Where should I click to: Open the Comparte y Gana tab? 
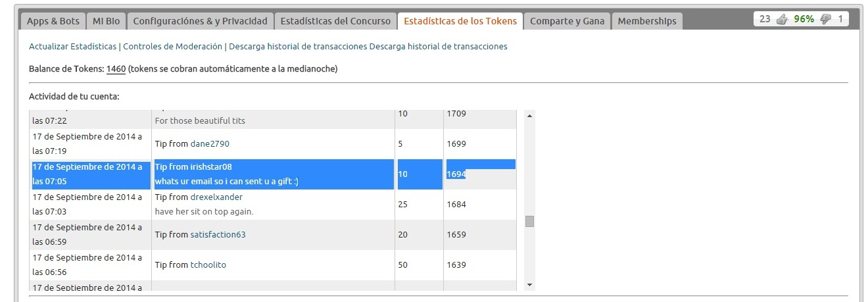pos(567,21)
